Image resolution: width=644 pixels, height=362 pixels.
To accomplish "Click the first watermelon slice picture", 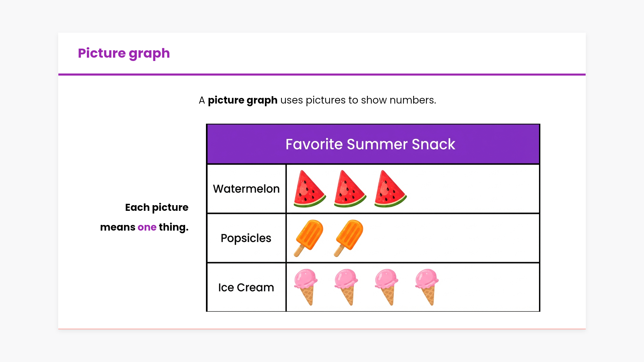I will click(x=309, y=190).
